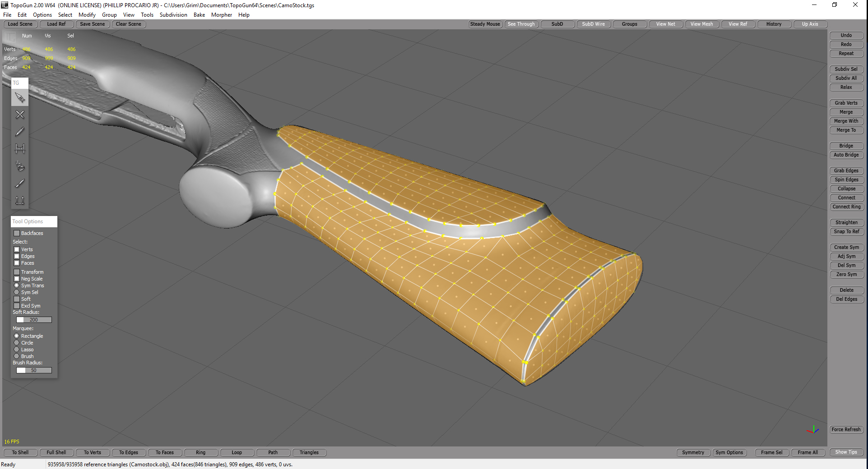The width and height of the screenshot is (868, 469).
Task: Open the File menu
Action: [7, 15]
